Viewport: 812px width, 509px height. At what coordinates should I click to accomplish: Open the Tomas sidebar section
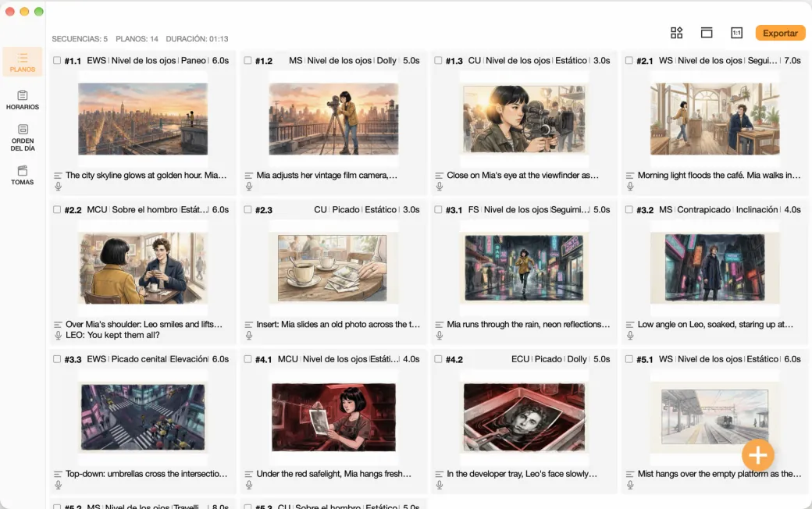23,176
